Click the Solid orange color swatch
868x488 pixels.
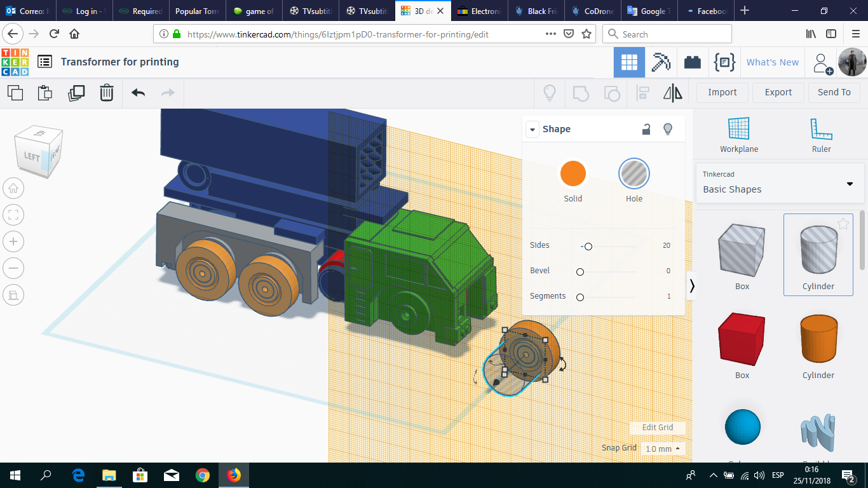pyautogui.click(x=573, y=174)
